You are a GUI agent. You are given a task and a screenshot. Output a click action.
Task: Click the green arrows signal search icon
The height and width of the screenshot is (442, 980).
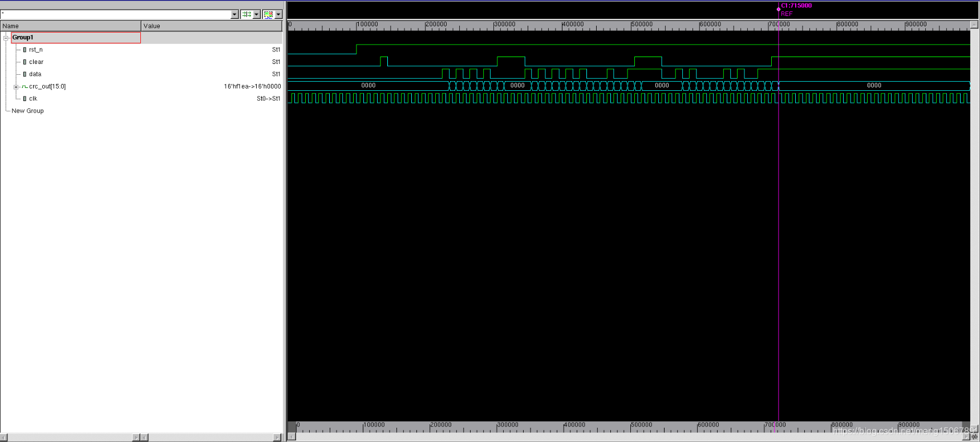click(246, 14)
